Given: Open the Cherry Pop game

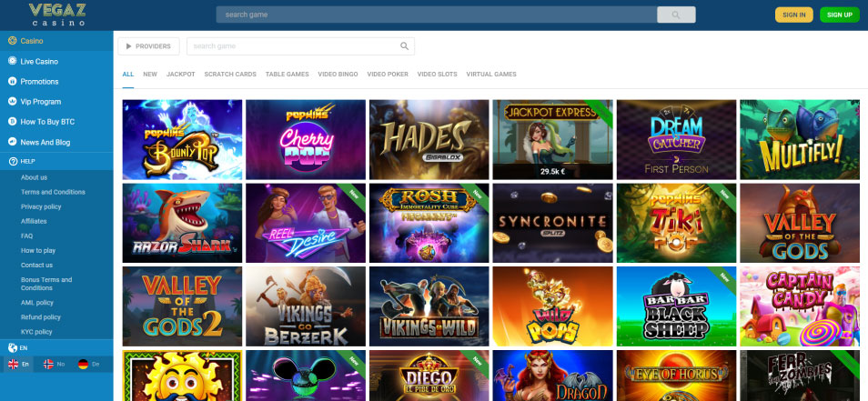Looking at the screenshot, I should (x=306, y=140).
